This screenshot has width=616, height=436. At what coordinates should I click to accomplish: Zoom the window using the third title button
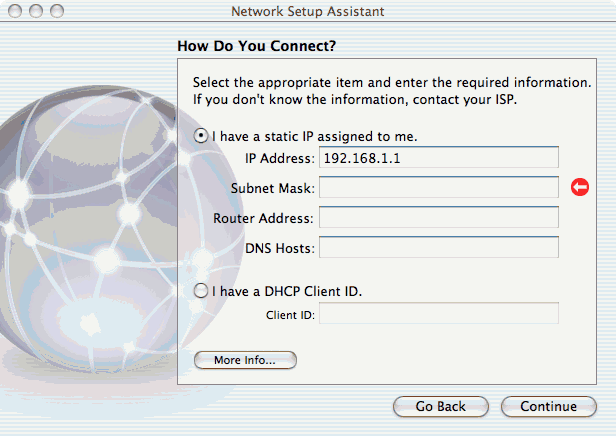click(x=57, y=11)
